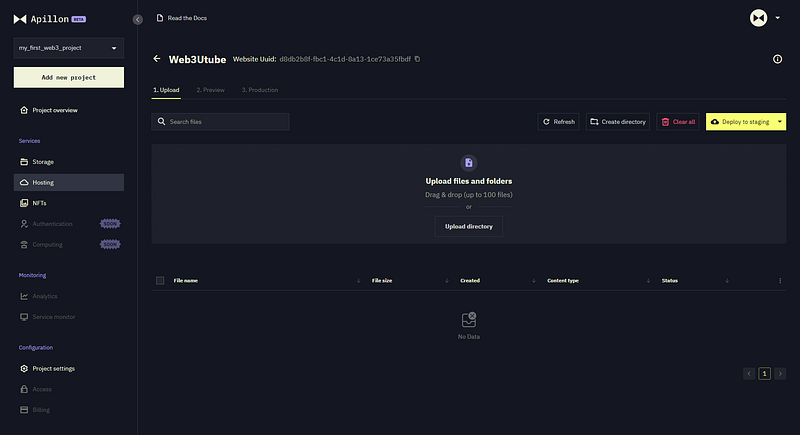Sort by Content type column arrow
The width and height of the screenshot is (800, 435).
[648, 280]
